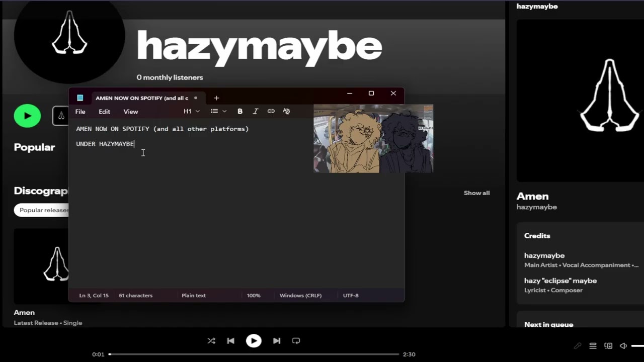Click the 'AMEN NOW ON SPOTIFY' line in Notepad
Image resolution: width=644 pixels, height=362 pixels.
click(163, 129)
